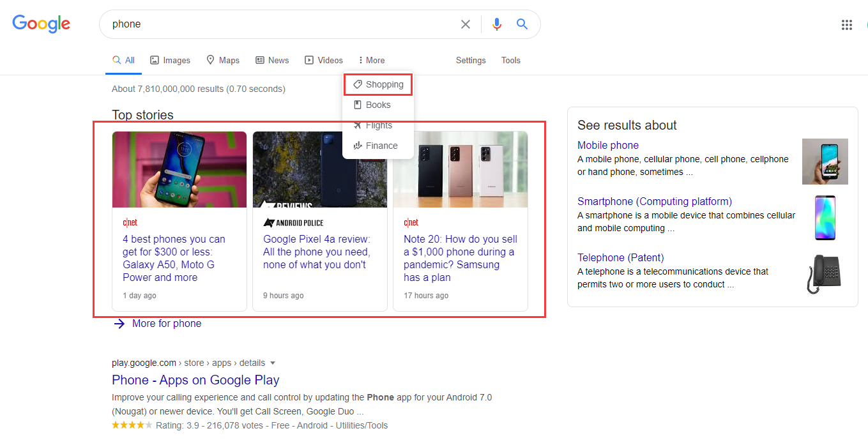Click the Pixel 4a story image
The height and width of the screenshot is (440, 868).
[x=320, y=169]
